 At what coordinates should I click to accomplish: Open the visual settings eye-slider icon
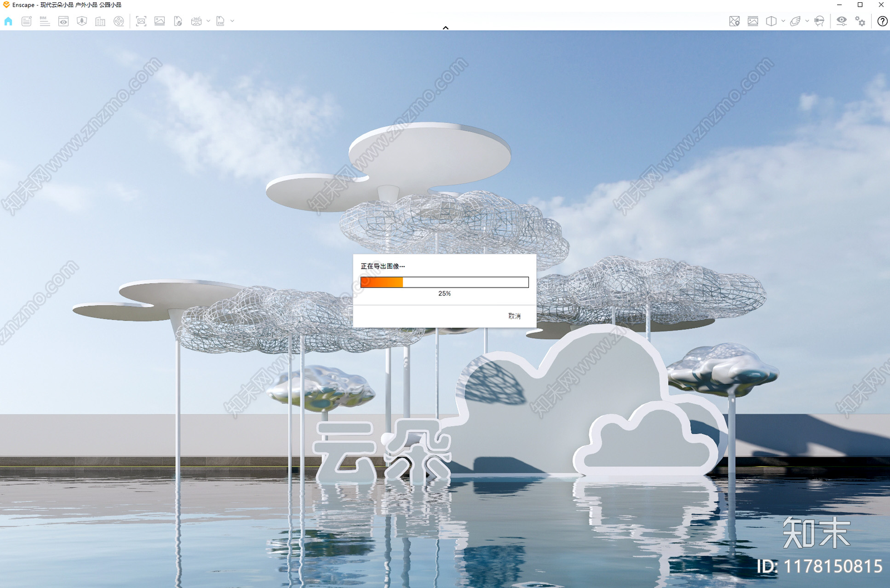[x=842, y=21]
